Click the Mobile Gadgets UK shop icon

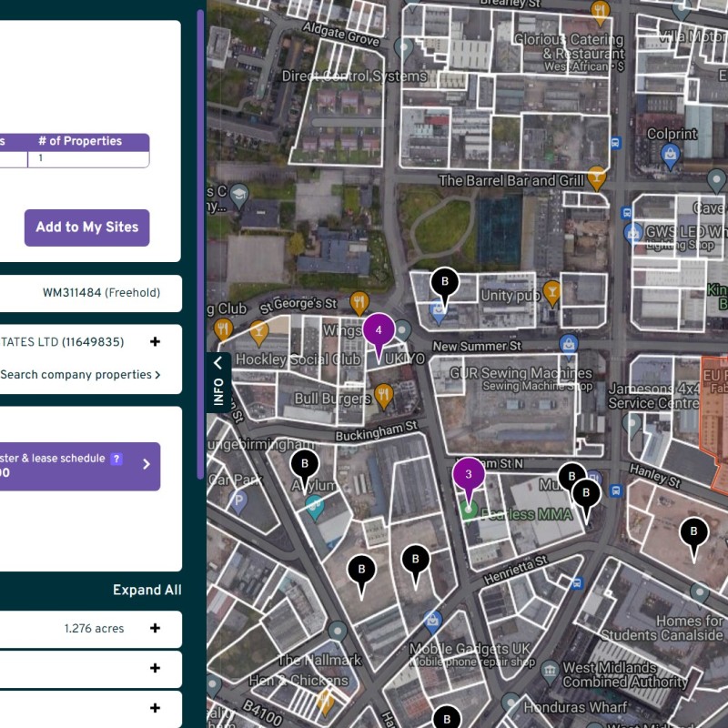433,622
